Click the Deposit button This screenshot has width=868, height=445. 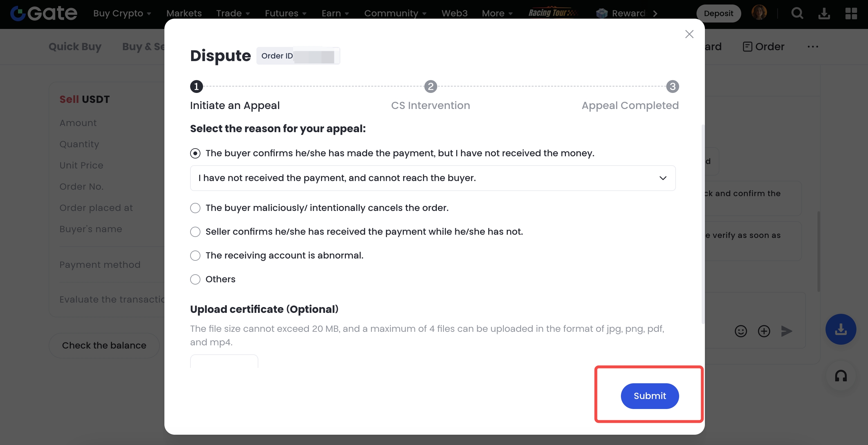pos(718,14)
